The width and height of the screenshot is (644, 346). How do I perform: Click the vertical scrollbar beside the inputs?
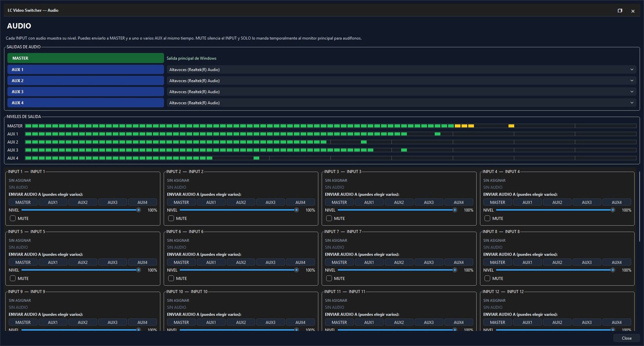click(x=640, y=207)
